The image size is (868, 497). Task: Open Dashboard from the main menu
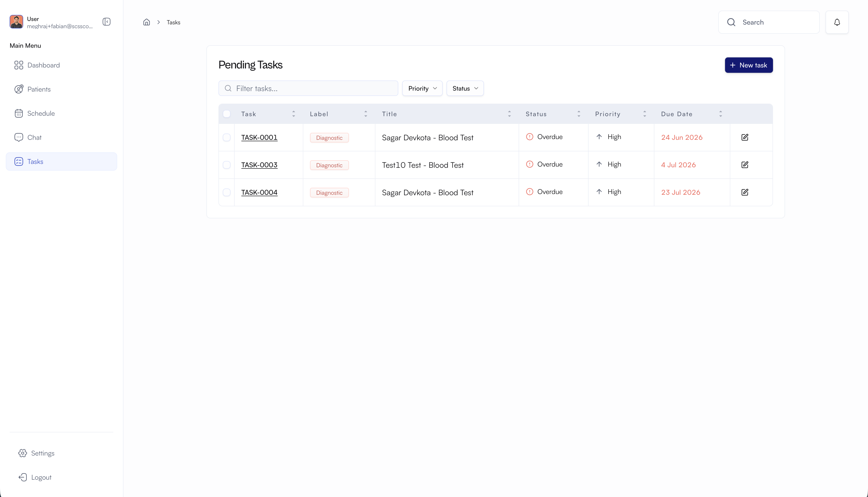pyautogui.click(x=61, y=65)
